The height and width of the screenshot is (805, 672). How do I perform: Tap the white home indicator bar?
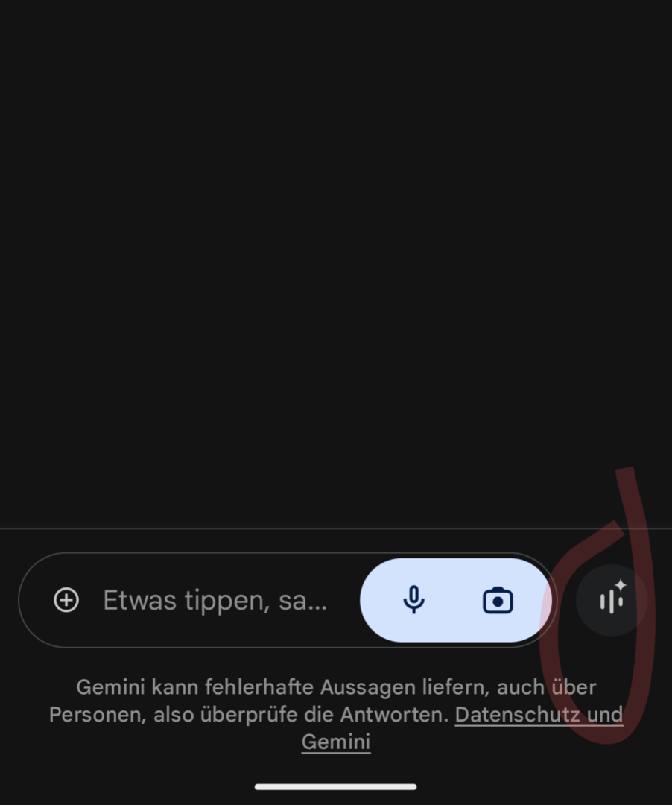[335, 786]
